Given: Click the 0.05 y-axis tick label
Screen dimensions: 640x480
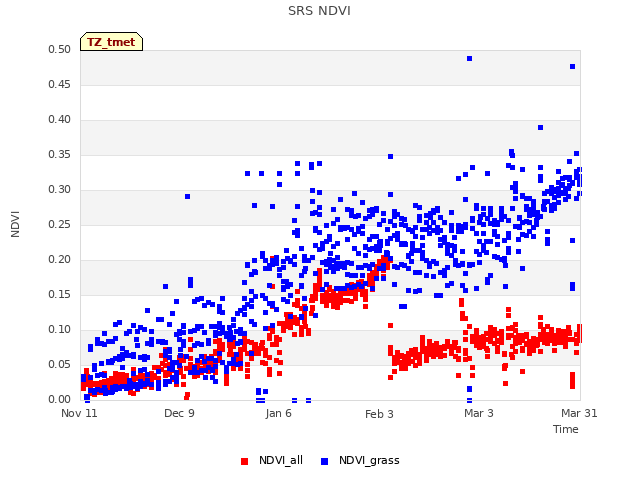Looking at the screenshot, I should click(60, 364).
